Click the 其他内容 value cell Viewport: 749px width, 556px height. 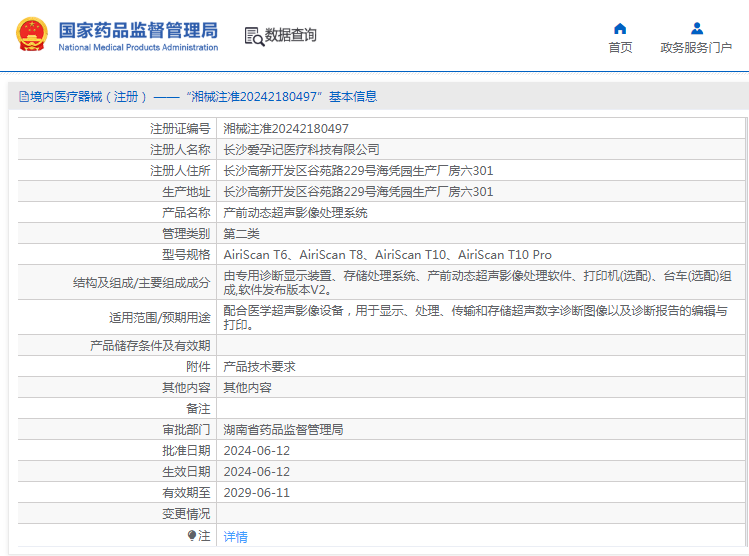click(x=247, y=388)
